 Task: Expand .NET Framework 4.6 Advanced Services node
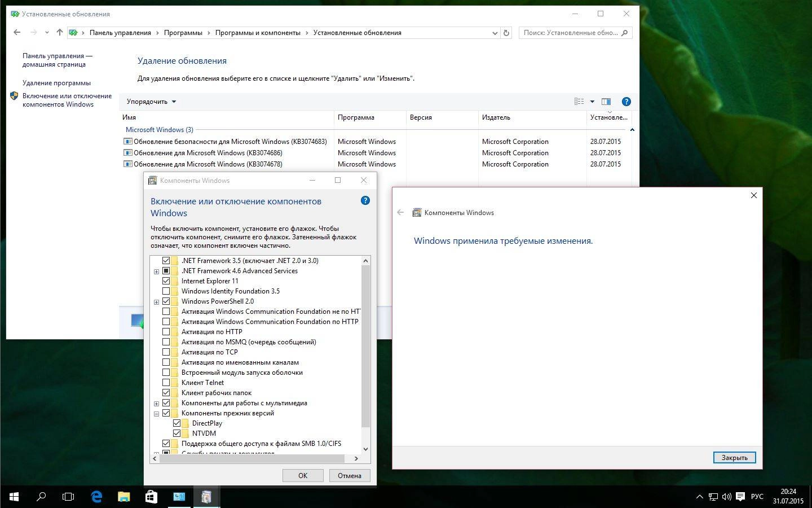point(156,271)
